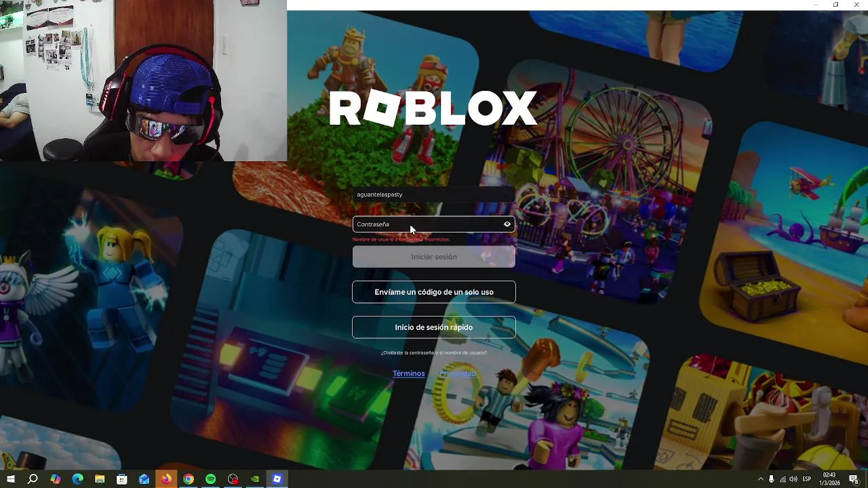Open the Windows Start menu
The height and width of the screenshot is (488, 868).
10,479
